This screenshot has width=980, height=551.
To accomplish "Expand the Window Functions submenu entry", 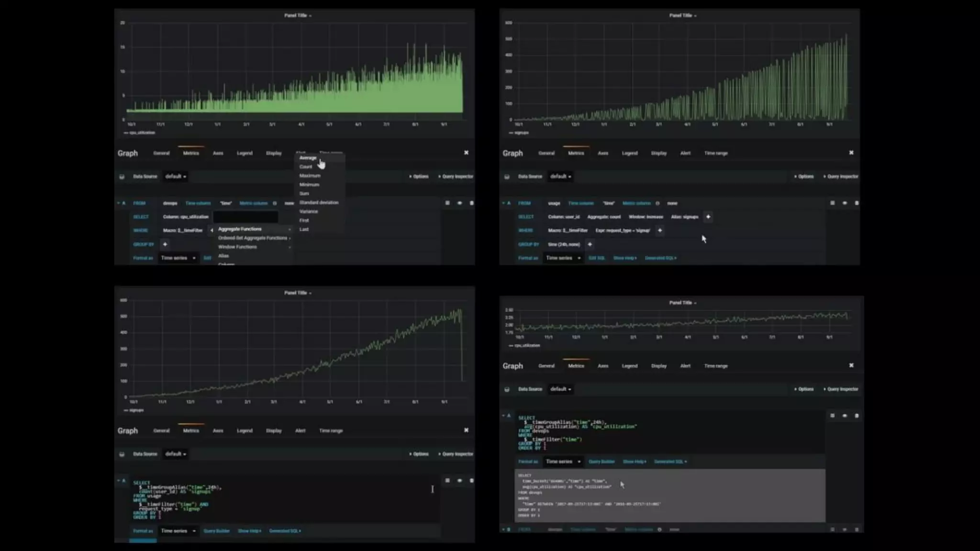I will (x=238, y=247).
